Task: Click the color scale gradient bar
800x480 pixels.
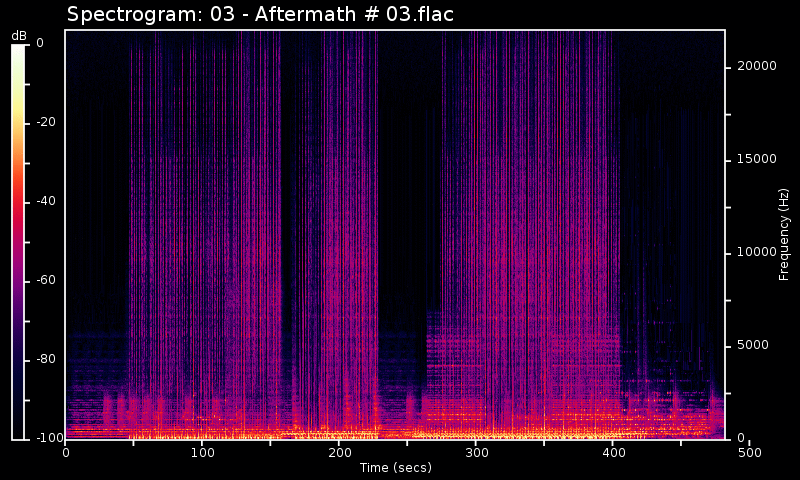Action: pyautogui.click(x=19, y=241)
